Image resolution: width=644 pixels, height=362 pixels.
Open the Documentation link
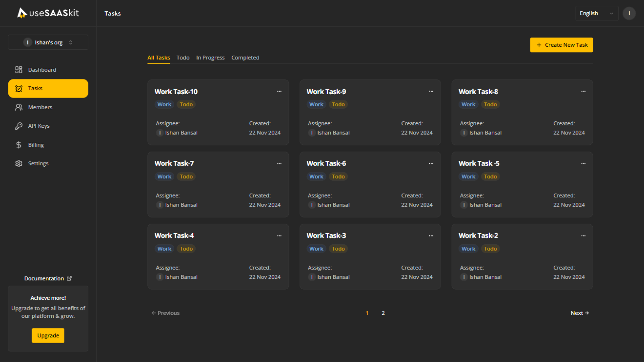tap(48, 279)
